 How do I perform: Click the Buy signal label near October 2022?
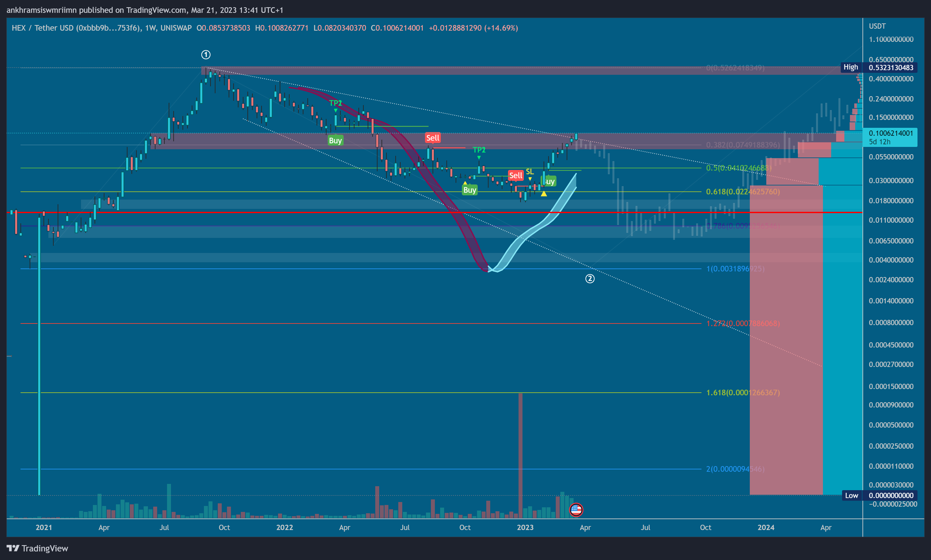click(469, 190)
